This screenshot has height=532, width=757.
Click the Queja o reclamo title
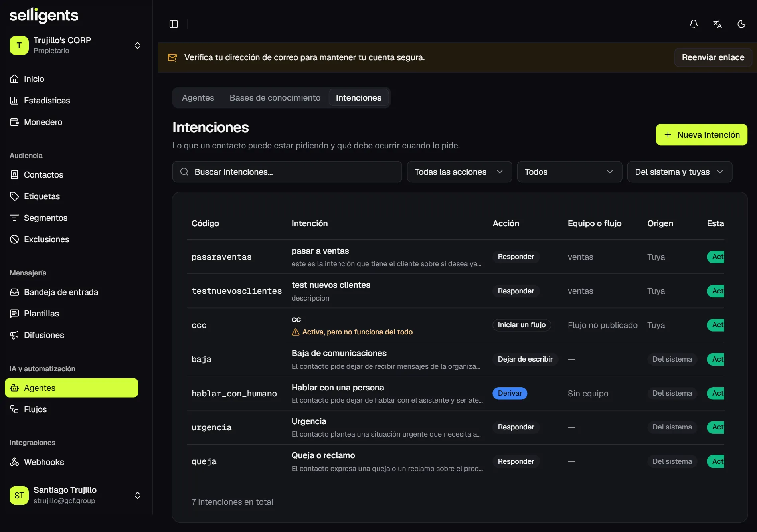tap(323, 455)
